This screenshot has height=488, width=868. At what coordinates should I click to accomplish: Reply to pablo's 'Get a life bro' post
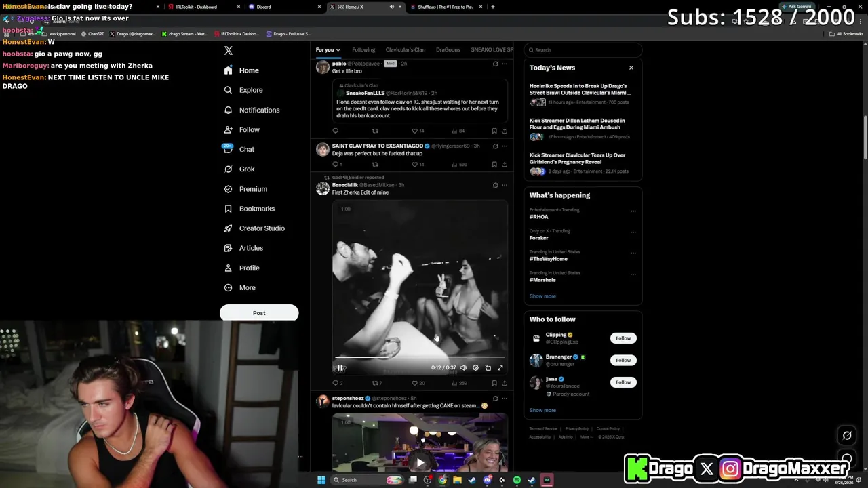(x=335, y=131)
